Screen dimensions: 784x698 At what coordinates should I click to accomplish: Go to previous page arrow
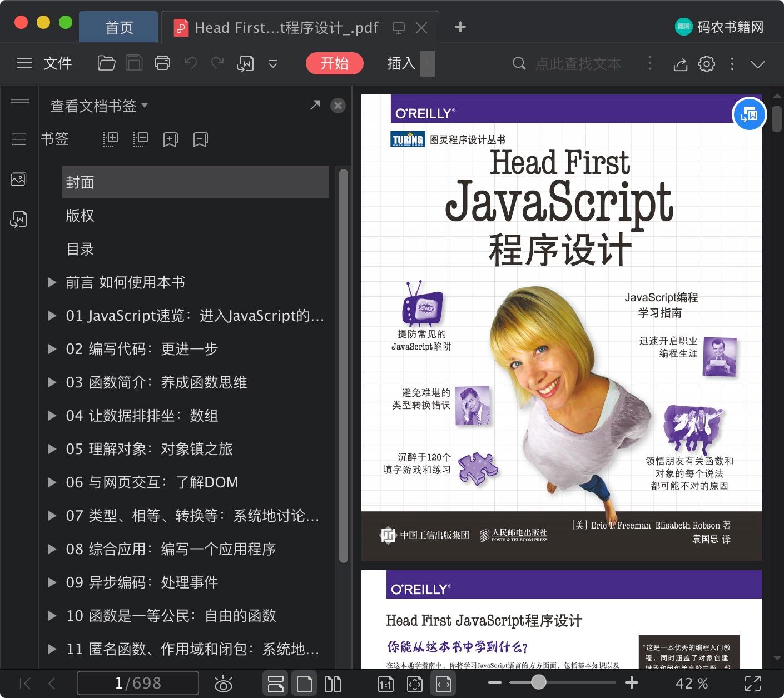point(52,683)
